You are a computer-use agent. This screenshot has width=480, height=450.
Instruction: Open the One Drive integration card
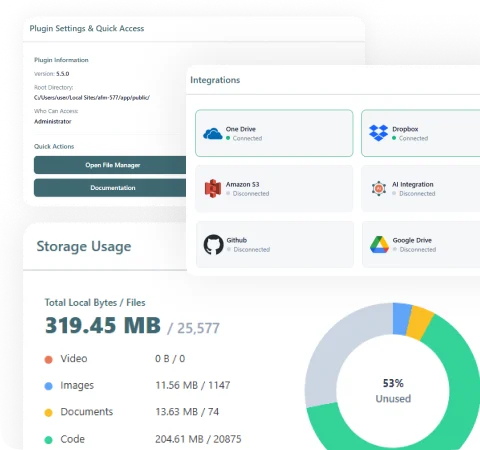[274, 133]
